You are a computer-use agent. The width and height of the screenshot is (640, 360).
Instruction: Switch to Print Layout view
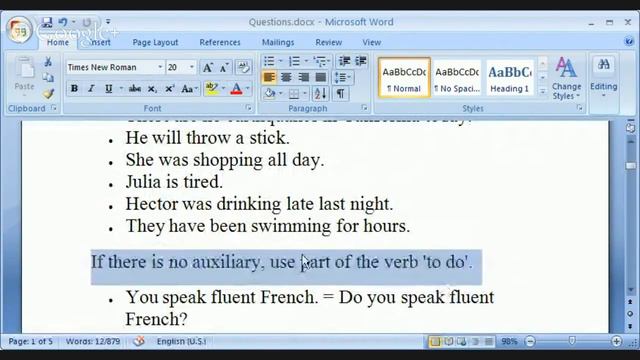click(435, 341)
